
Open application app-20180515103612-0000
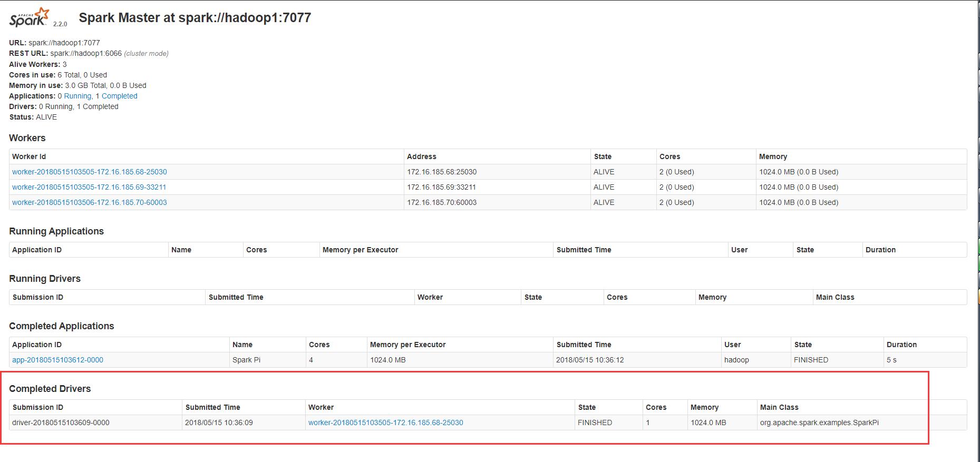coord(57,360)
